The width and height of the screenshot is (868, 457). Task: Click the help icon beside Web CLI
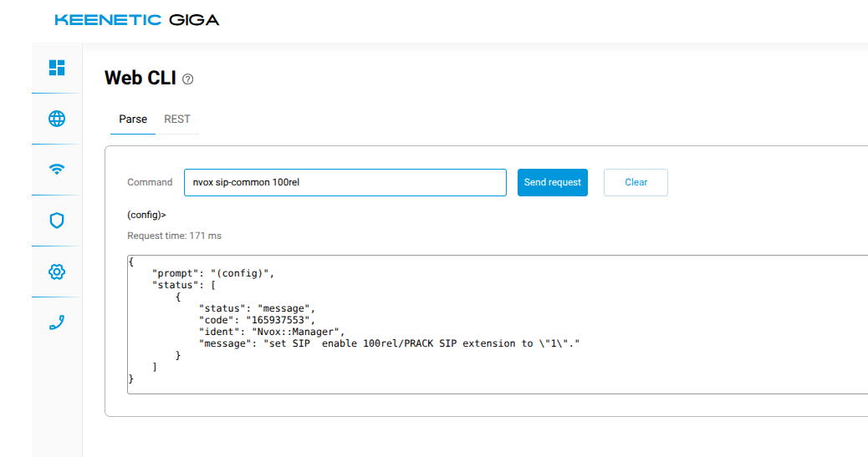point(187,79)
